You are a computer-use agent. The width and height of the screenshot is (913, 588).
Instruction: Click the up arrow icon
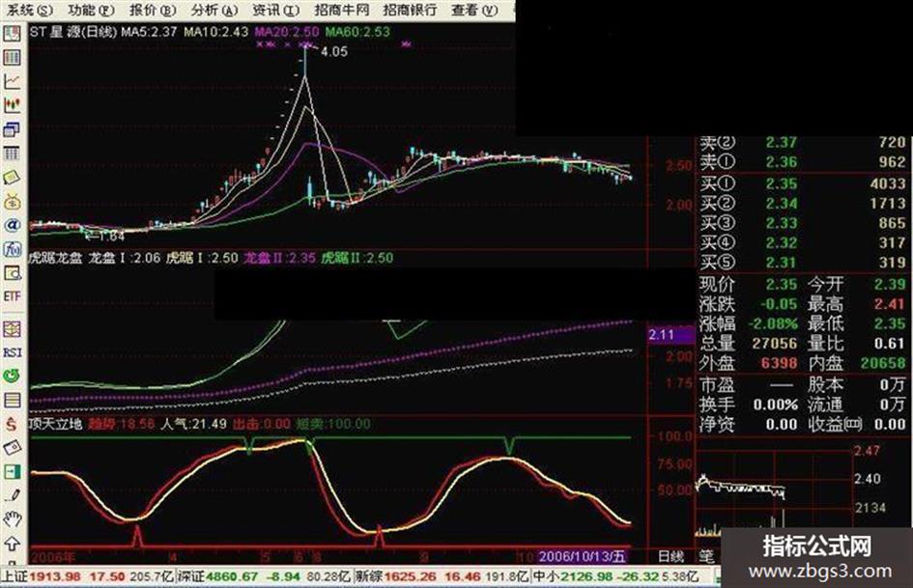point(13,544)
